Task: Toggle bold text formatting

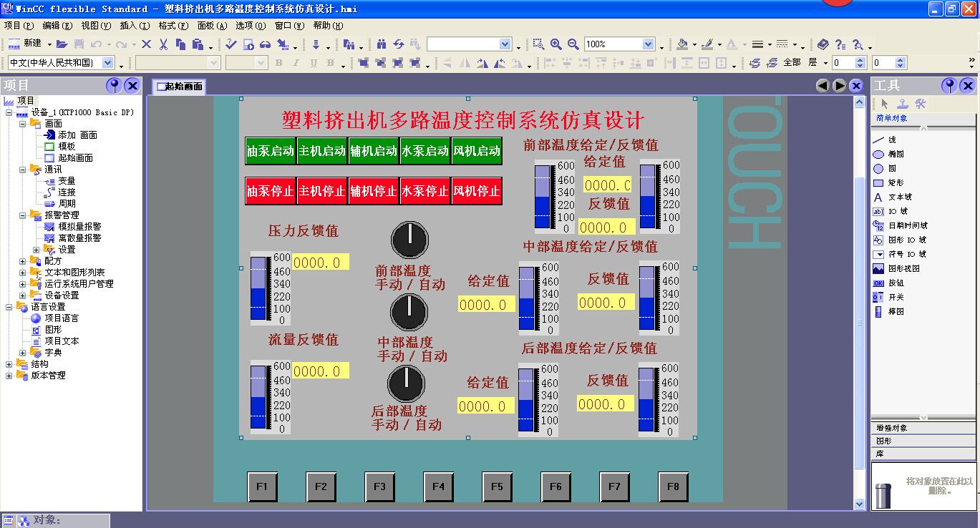Action: [x=278, y=62]
